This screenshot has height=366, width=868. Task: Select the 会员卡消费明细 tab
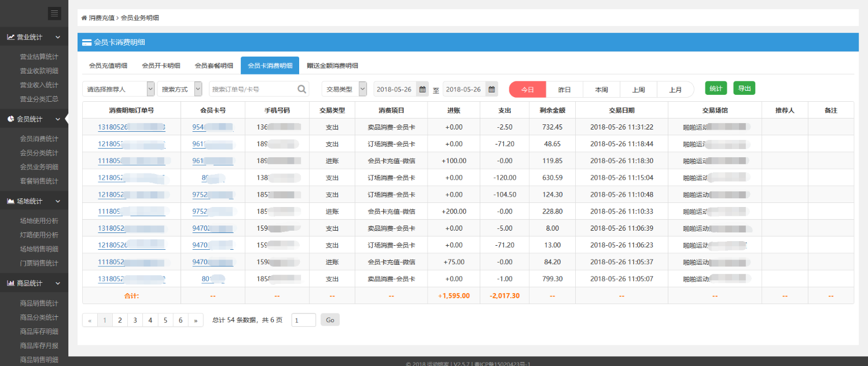tap(270, 65)
